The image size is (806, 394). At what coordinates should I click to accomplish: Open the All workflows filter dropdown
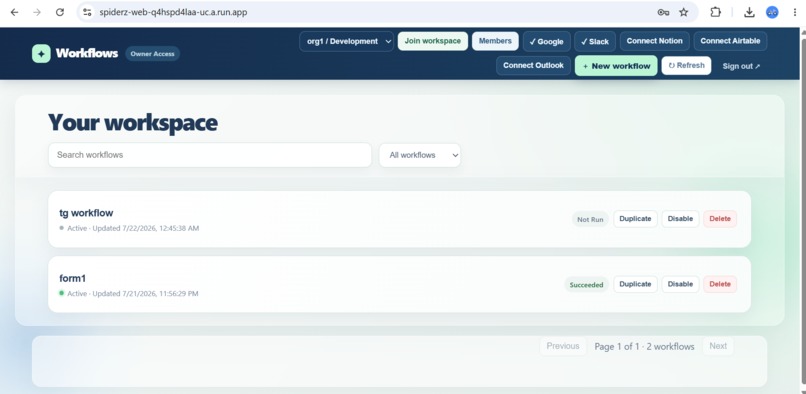tap(420, 155)
